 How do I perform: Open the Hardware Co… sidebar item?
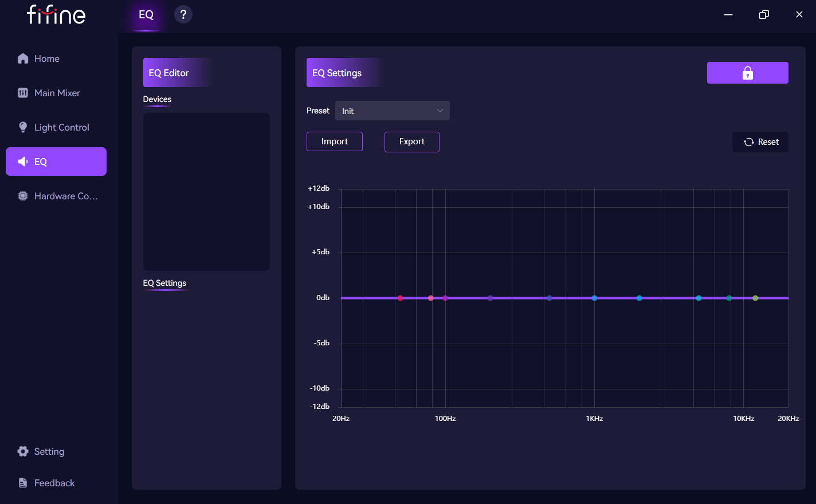56,196
